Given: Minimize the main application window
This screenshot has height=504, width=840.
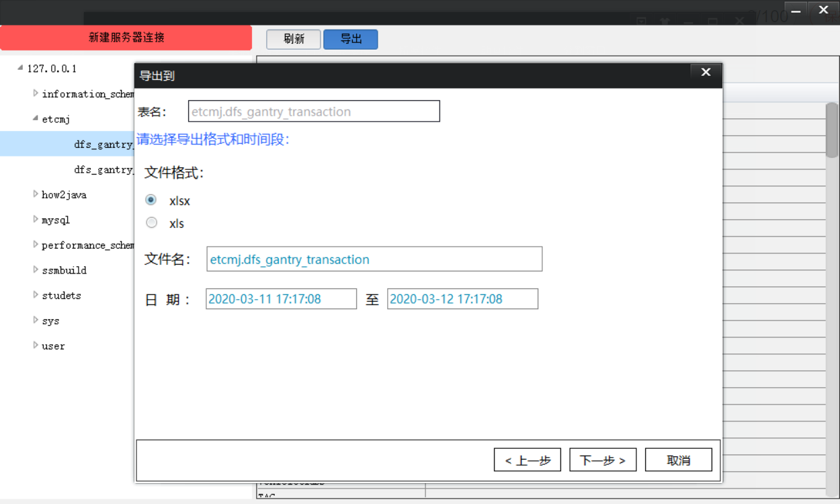Looking at the screenshot, I should coord(796,10).
